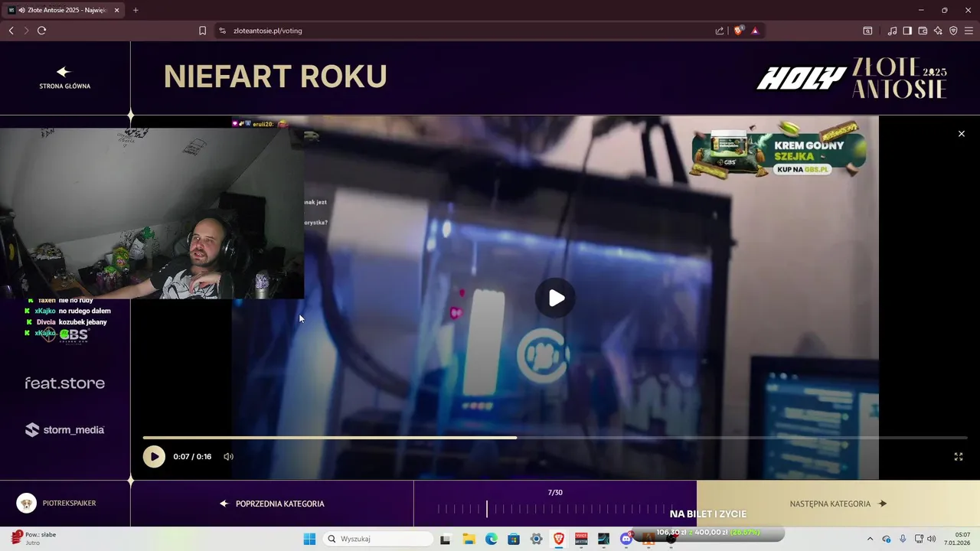Open the weather widget Pow.: słabe
The height and width of the screenshot is (551, 980).
[x=34, y=539]
